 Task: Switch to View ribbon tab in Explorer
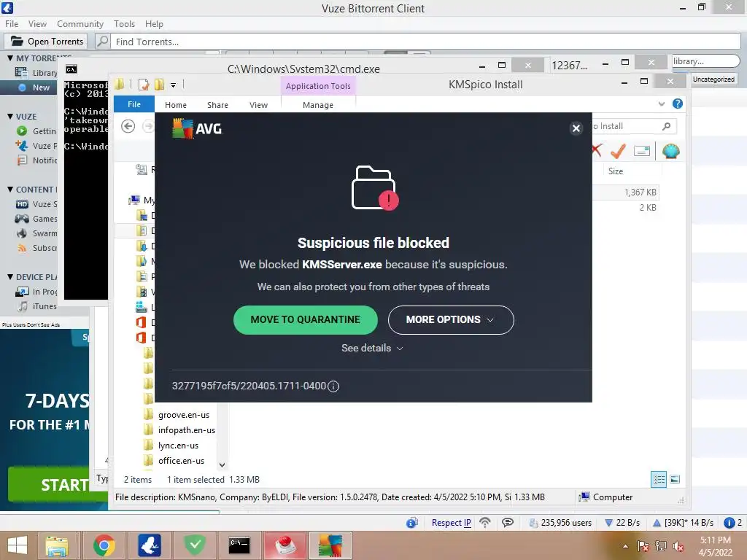[258, 105]
